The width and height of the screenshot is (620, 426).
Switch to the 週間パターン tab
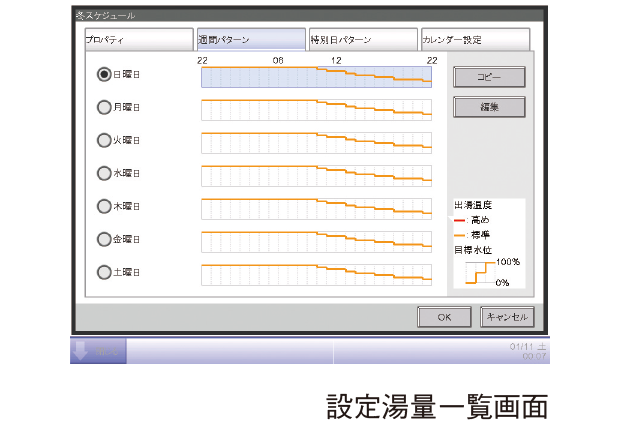pos(251,40)
